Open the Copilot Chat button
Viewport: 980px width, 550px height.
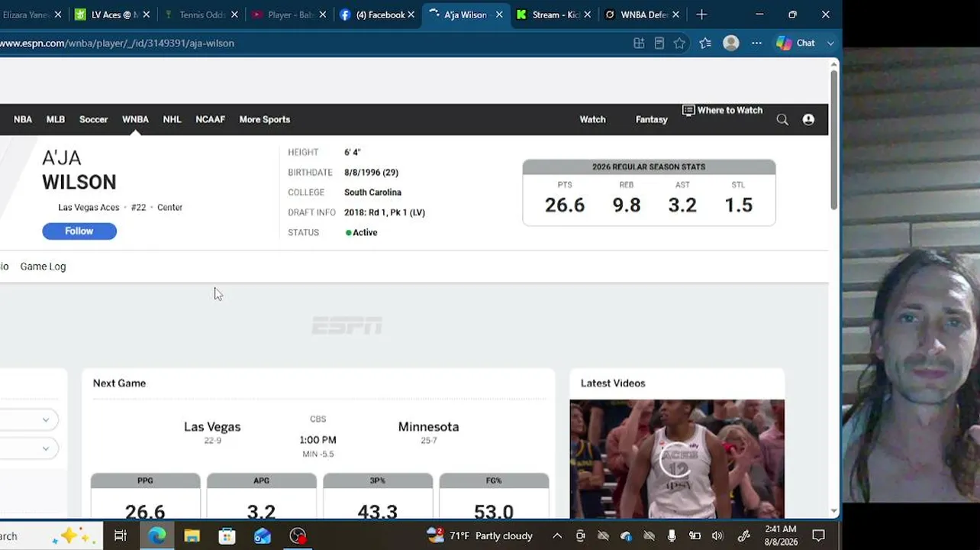click(796, 44)
